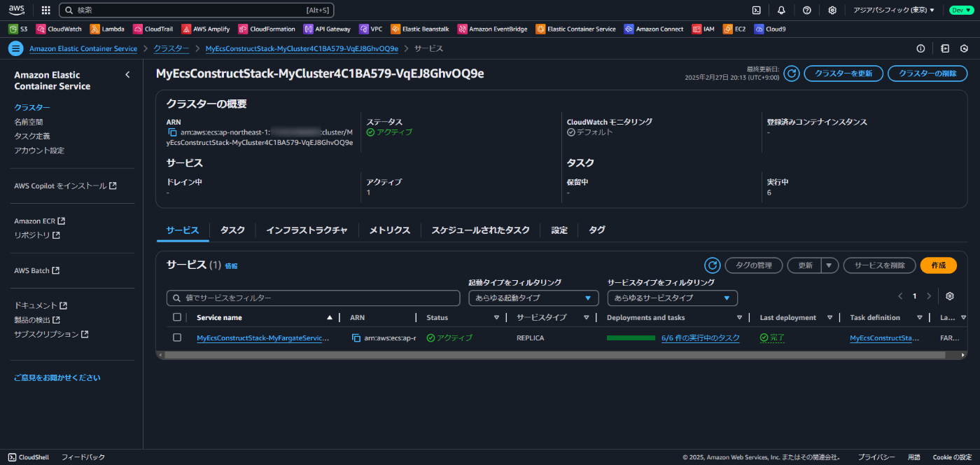Open the help question mark icon
This screenshot has width=980, height=465.
coord(807,10)
